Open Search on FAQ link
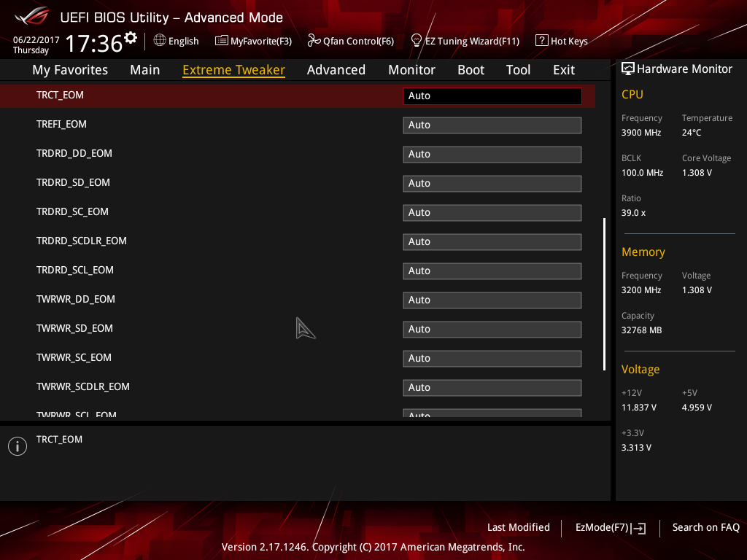This screenshot has height=560, width=747. [706, 527]
